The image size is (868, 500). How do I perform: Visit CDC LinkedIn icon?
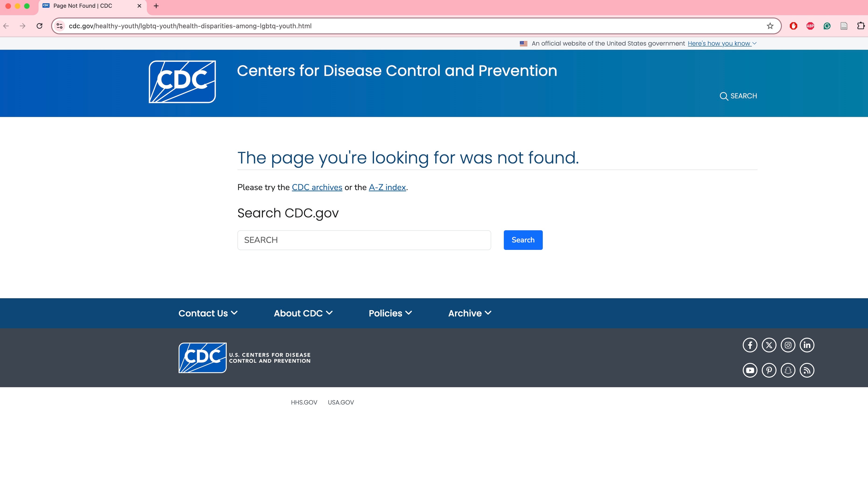pyautogui.click(x=807, y=345)
